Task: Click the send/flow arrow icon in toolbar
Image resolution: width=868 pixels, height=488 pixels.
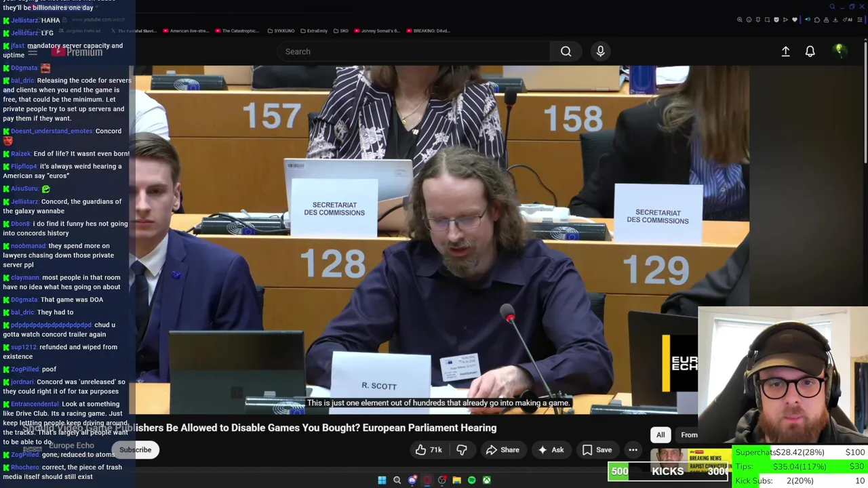Action: pos(785,20)
